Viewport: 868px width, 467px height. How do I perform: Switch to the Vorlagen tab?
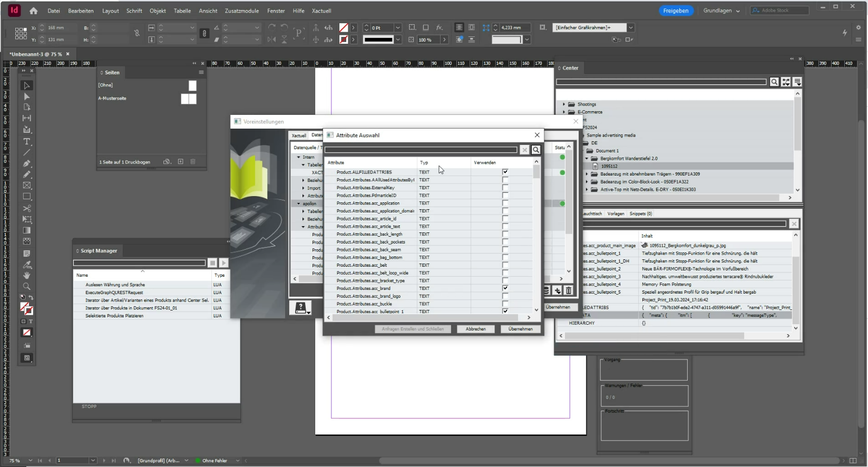615,213
